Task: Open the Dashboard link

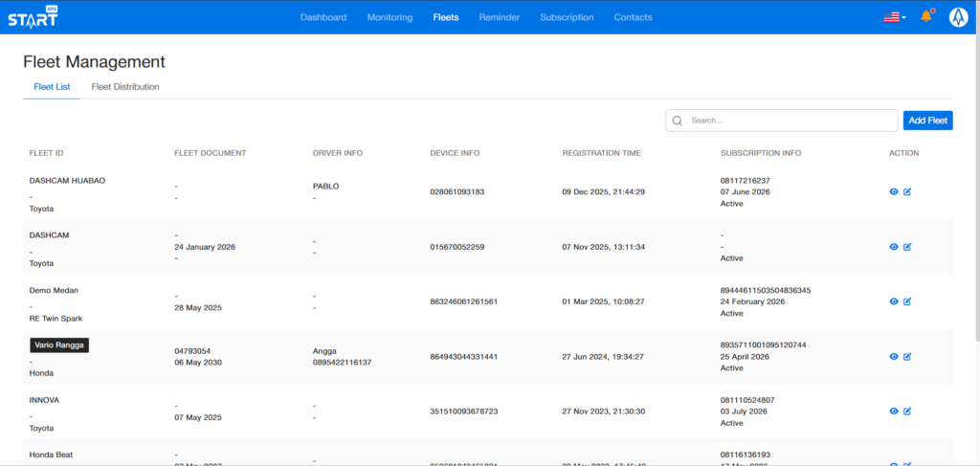Action: coord(323,17)
